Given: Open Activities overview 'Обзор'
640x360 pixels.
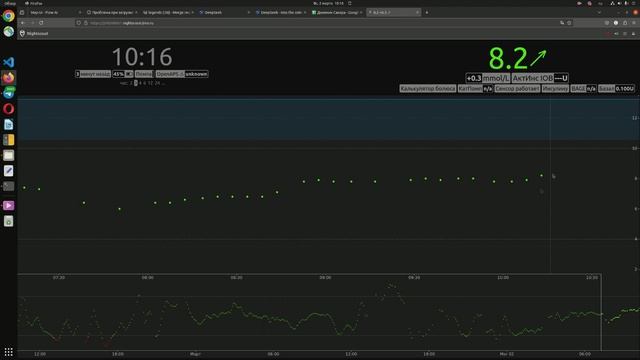Looking at the screenshot, I should [10, 3].
